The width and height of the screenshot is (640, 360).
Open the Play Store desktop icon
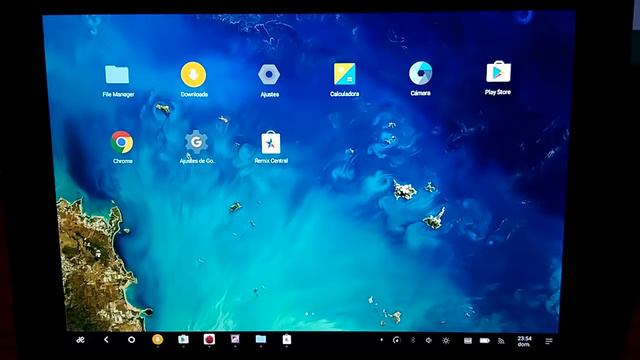[x=498, y=72]
